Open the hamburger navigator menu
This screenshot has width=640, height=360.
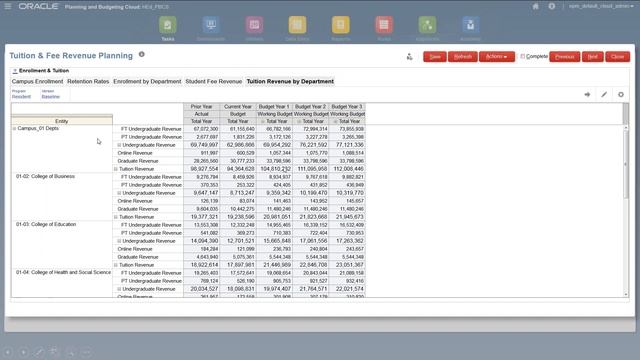pyautogui.click(x=7, y=6)
